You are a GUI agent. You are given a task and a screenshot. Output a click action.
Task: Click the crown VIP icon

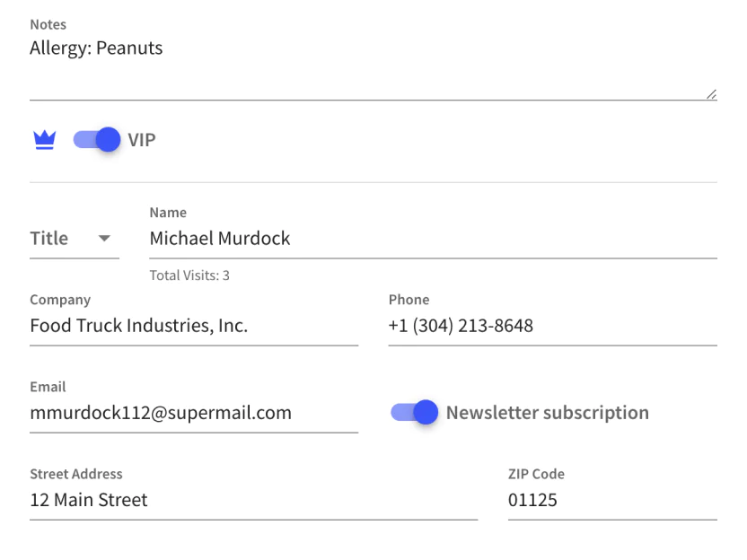[x=44, y=140]
